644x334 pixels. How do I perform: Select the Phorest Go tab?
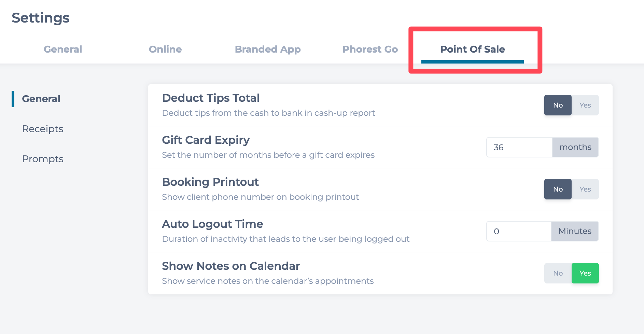(370, 49)
